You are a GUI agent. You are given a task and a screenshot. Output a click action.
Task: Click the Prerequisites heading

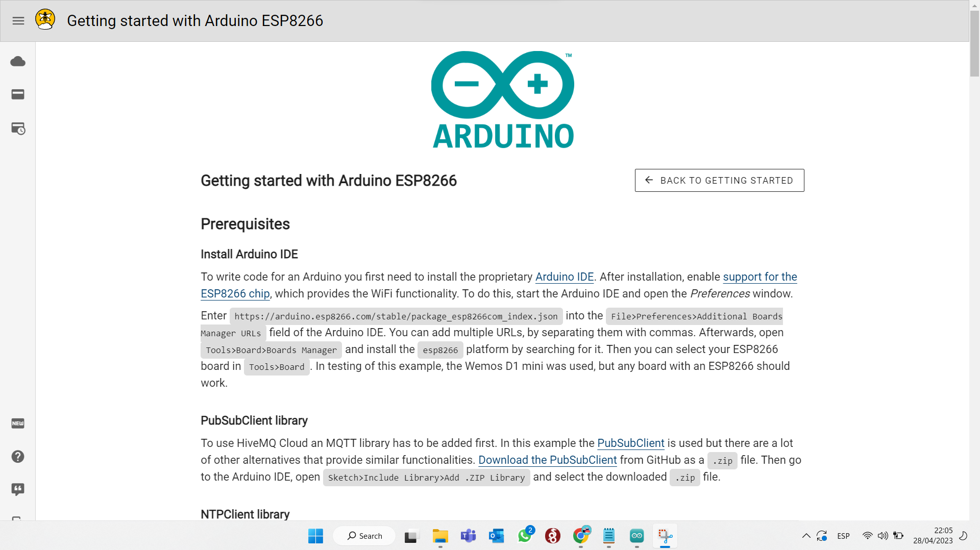click(x=245, y=224)
